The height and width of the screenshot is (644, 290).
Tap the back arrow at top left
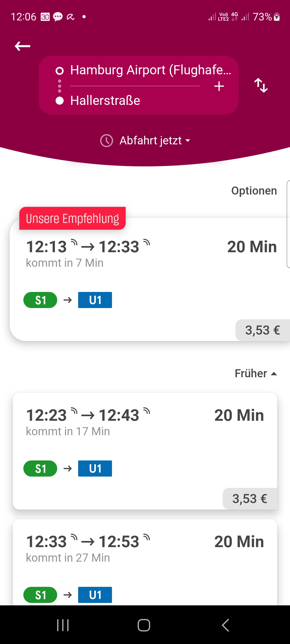point(23,46)
